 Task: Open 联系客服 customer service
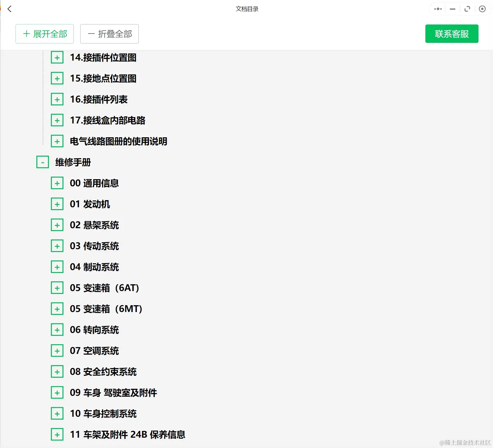(x=451, y=34)
